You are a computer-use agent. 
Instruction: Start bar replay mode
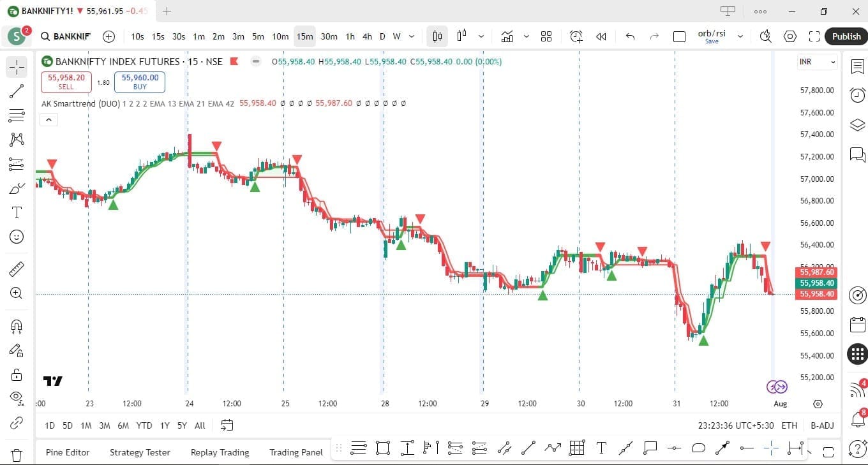pyautogui.click(x=601, y=36)
